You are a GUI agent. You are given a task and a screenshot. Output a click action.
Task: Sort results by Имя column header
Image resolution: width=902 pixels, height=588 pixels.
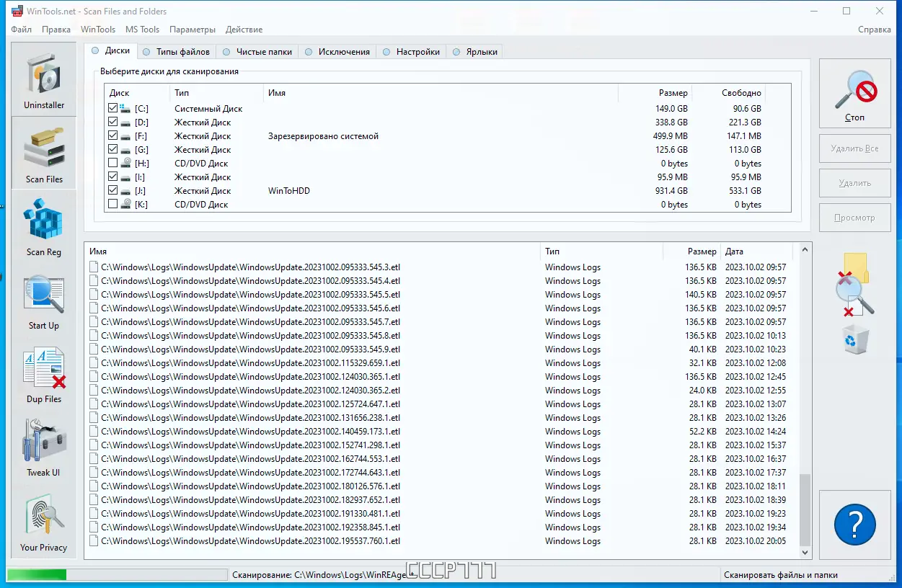[312, 251]
